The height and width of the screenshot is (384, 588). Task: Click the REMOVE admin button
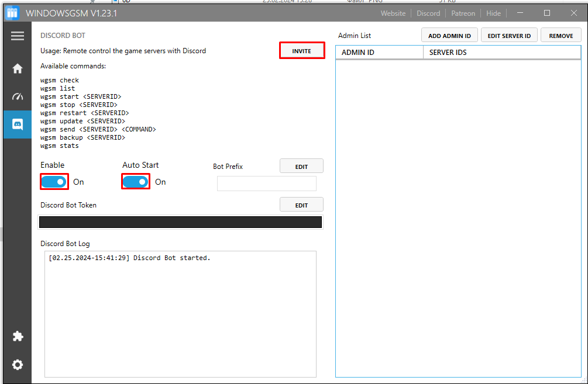point(561,35)
